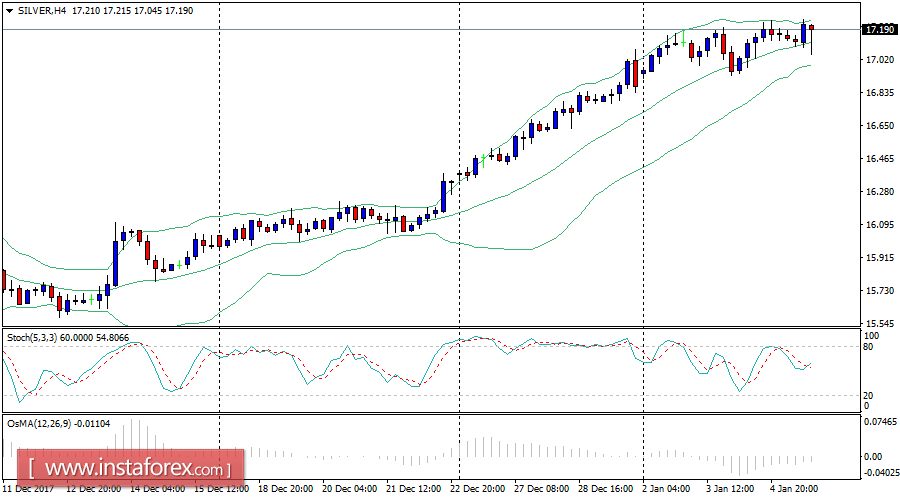This screenshot has width=900, height=500.
Task: Click the time label 21 Dec 12:00
Action: (x=413, y=489)
